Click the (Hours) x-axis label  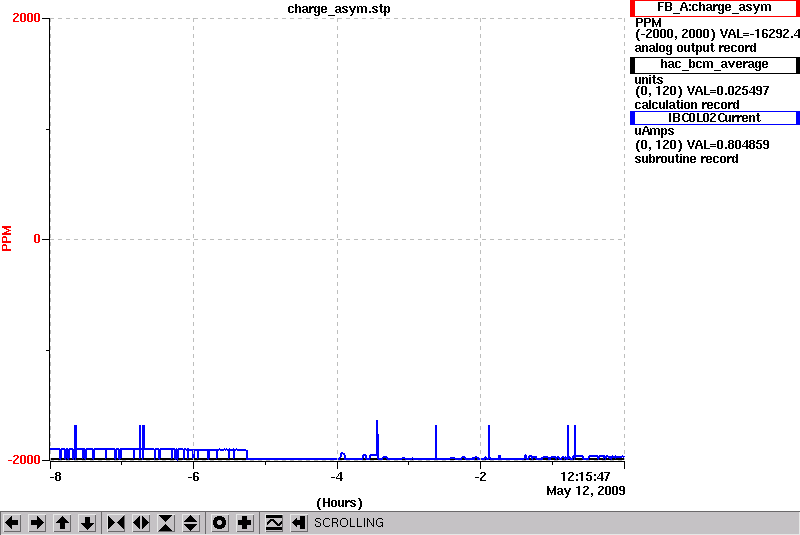[x=339, y=503]
